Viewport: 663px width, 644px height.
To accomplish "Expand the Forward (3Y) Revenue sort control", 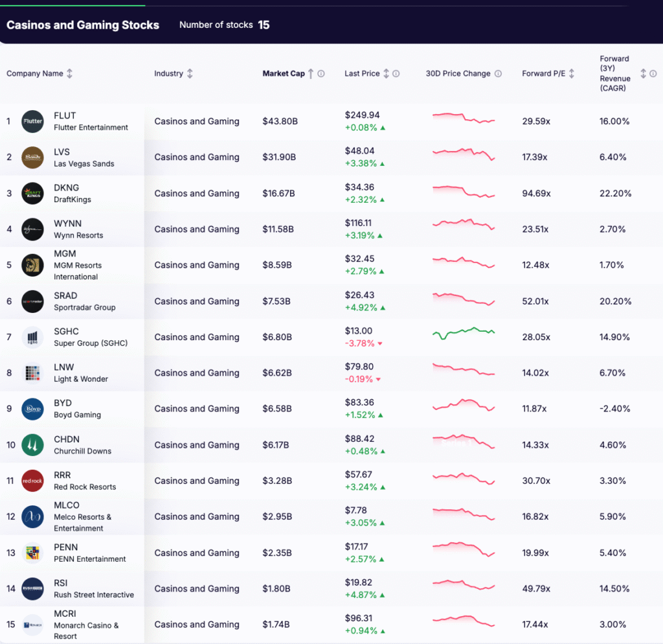I will (x=644, y=73).
